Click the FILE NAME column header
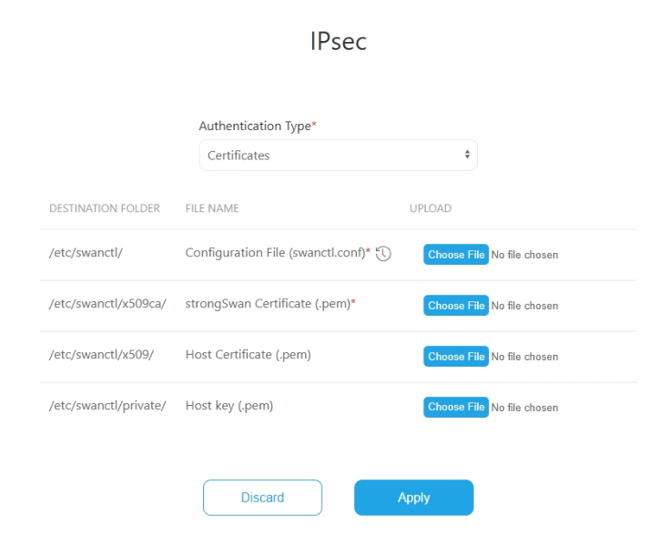This screenshot has width=670, height=535. coord(212,209)
